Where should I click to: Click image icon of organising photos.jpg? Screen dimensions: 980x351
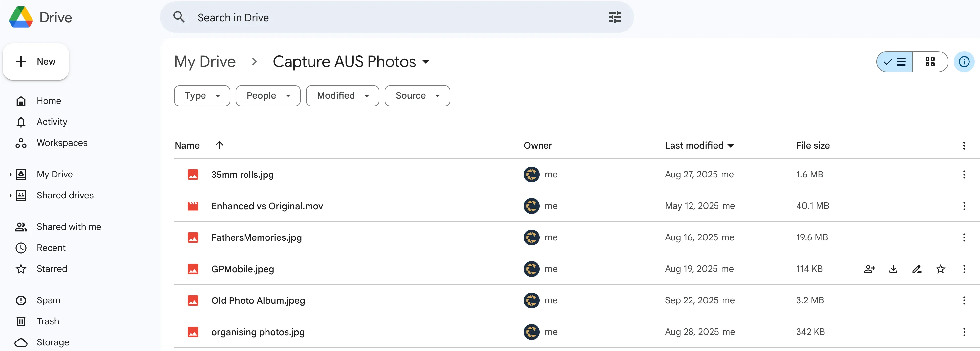coord(193,332)
